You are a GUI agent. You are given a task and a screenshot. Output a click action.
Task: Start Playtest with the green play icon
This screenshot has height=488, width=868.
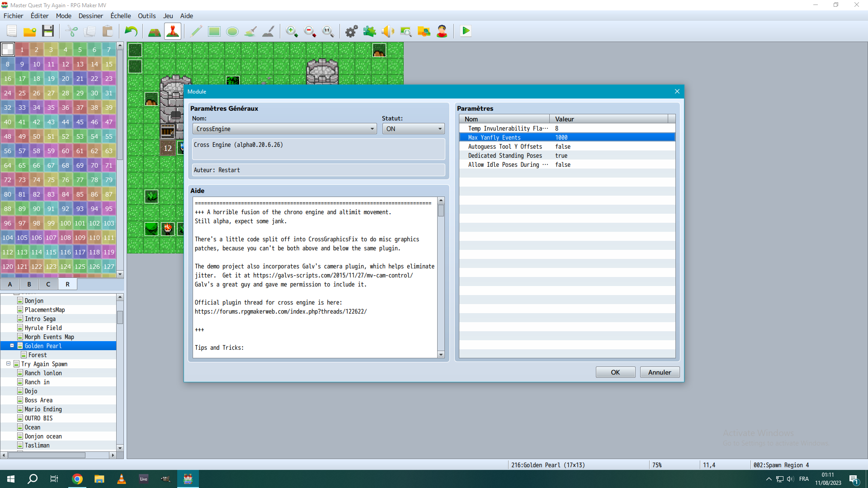coord(466,31)
